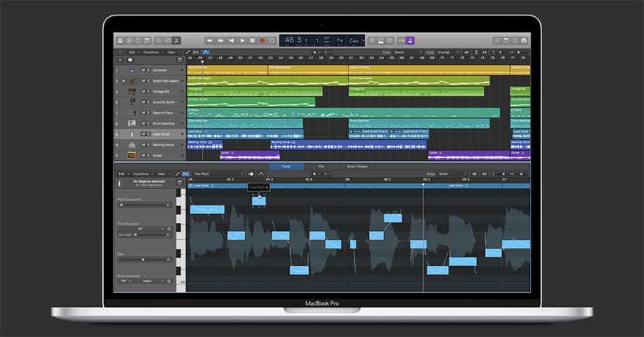This screenshot has width=644, height=337.
Task: Open Quick Help question mark icon
Action: click(138, 41)
